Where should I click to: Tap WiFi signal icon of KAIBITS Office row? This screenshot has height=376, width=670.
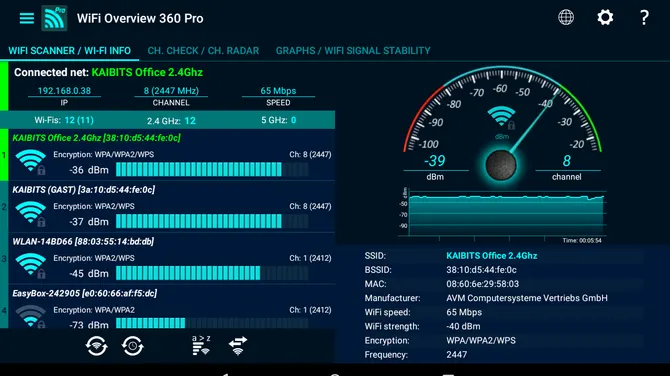[31, 162]
